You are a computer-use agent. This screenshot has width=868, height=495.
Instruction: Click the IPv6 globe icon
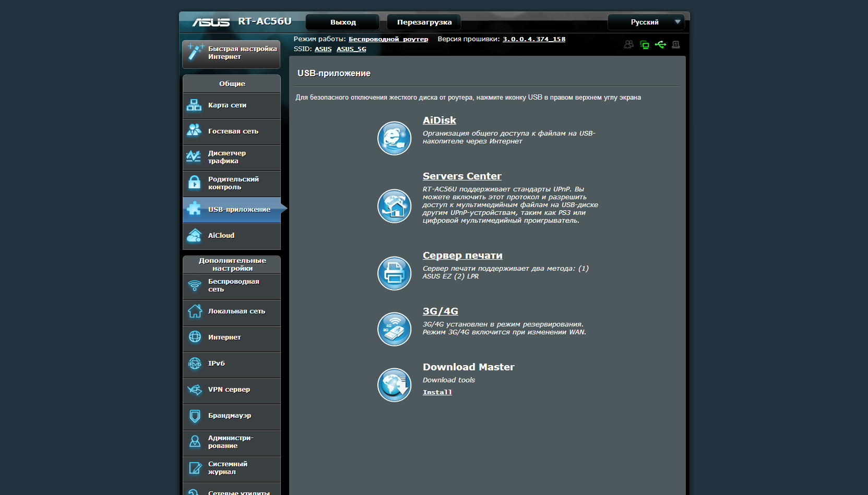(195, 363)
